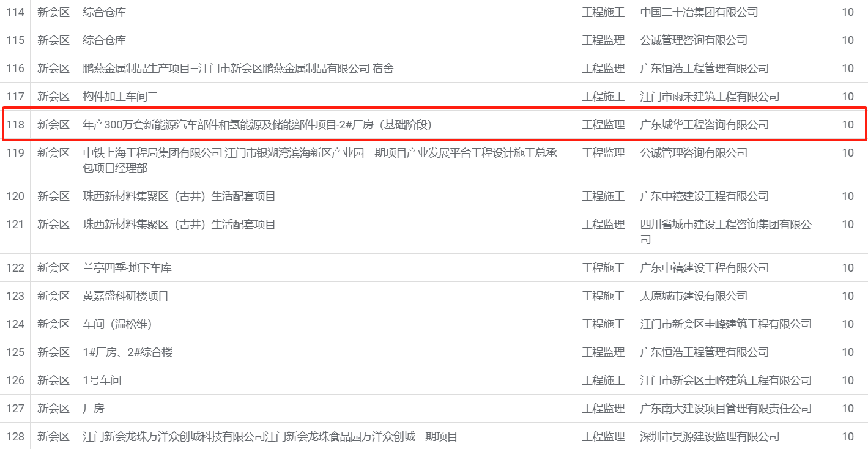Click the 兰亭四季-地下车库 project name
This screenshot has width=868, height=449.
coord(127,268)
